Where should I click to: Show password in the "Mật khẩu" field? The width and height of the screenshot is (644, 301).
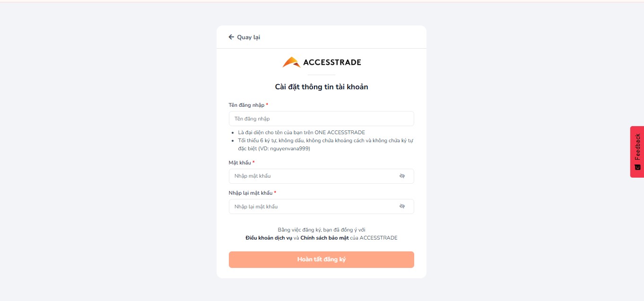coord(402,176)
